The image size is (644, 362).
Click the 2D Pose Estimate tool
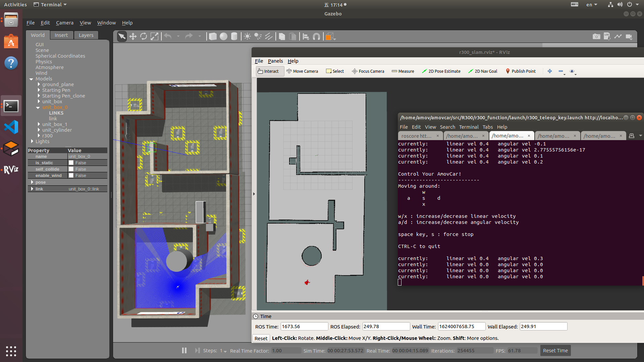441,71
